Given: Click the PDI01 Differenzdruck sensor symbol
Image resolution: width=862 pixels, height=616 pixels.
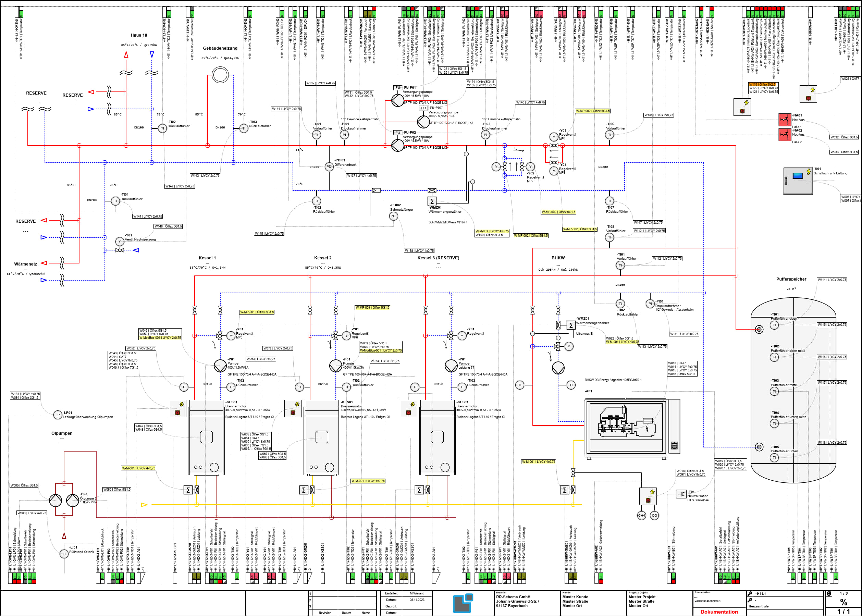Looking at the screenshot, I should pos(329,167).
